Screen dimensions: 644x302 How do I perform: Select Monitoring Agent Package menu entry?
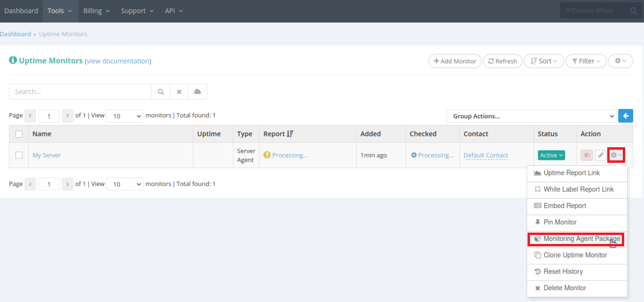coord(576,239)
